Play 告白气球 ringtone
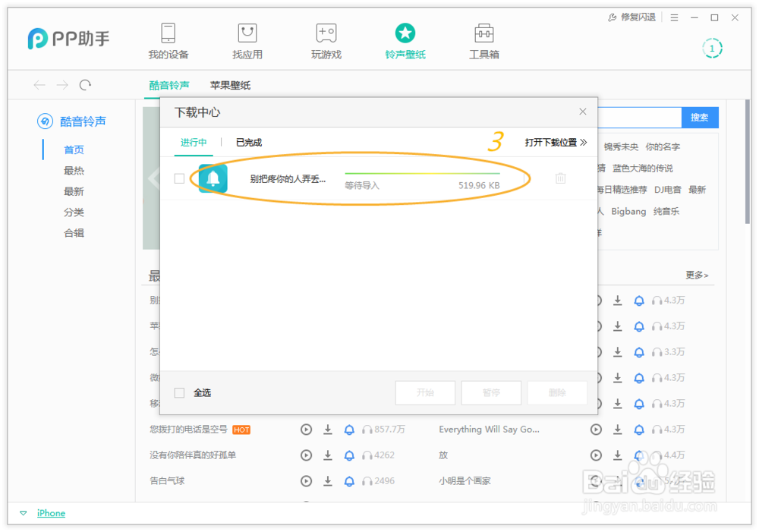The image size is (759, 532). (x=306, y=480)
